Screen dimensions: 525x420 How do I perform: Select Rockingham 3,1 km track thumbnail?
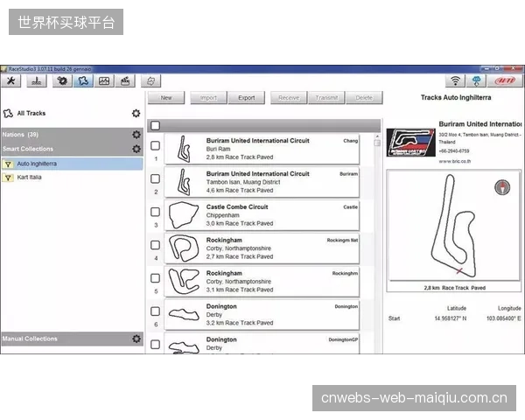click(x=184, y=282)
